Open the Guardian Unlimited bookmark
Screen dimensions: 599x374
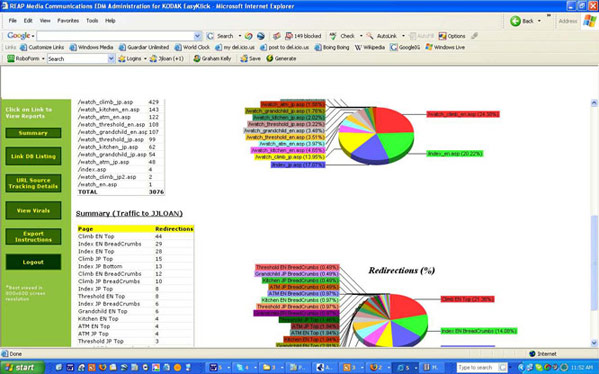click(x=144, y=47)
